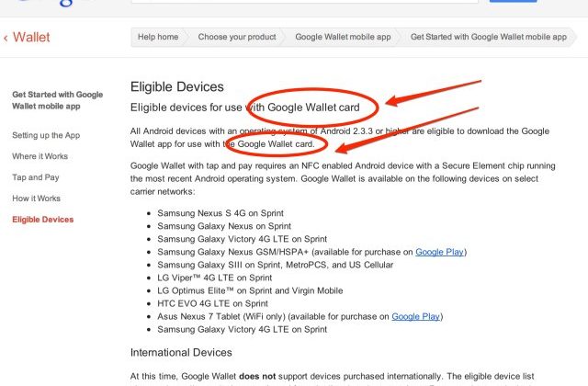Screen dimensions: 588x386
Task: Click Eligible devices for use with Google Wallet card subheading
Action: pyautogui.click(x=245, y=108)
